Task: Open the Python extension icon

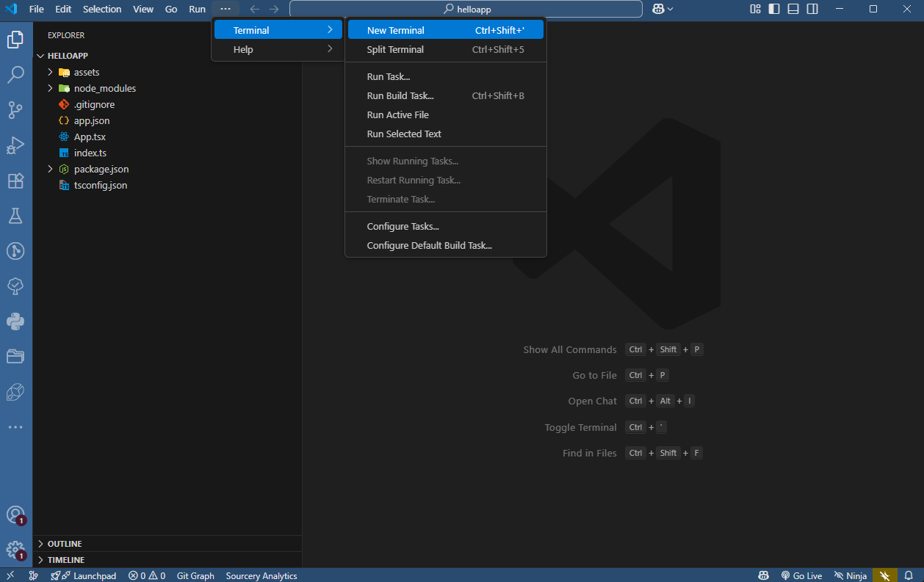Action: (x=16, y=321)
